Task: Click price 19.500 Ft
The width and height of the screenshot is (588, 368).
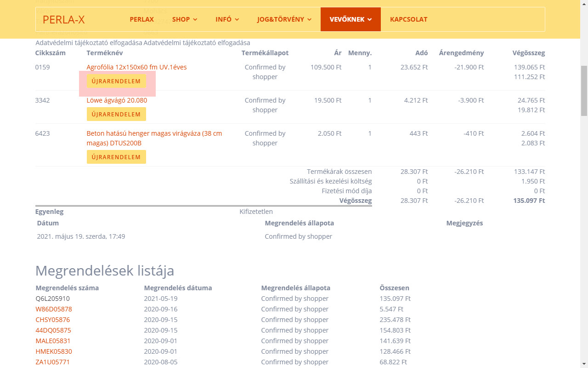Action: pyautogui.click(x=328, y=100)
